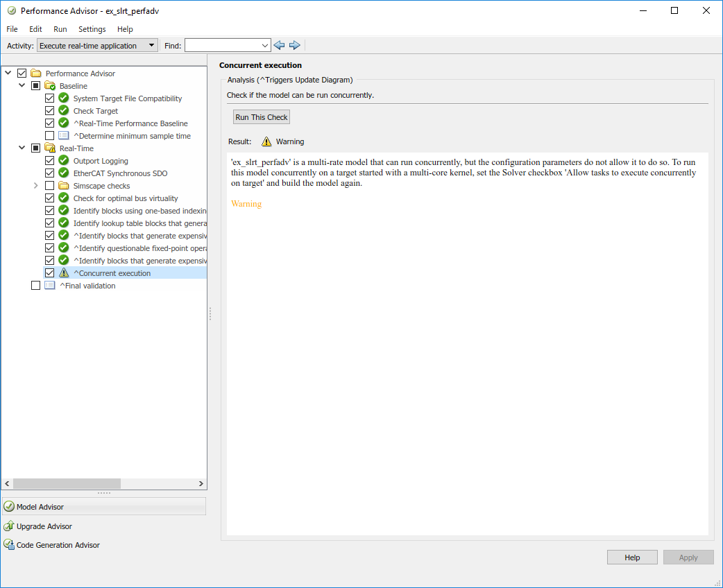This screenshot has height=588, width=723.
Task: Click the Upgrade Advisor icon
Action: pyautogui.click(x=9, y=526)
